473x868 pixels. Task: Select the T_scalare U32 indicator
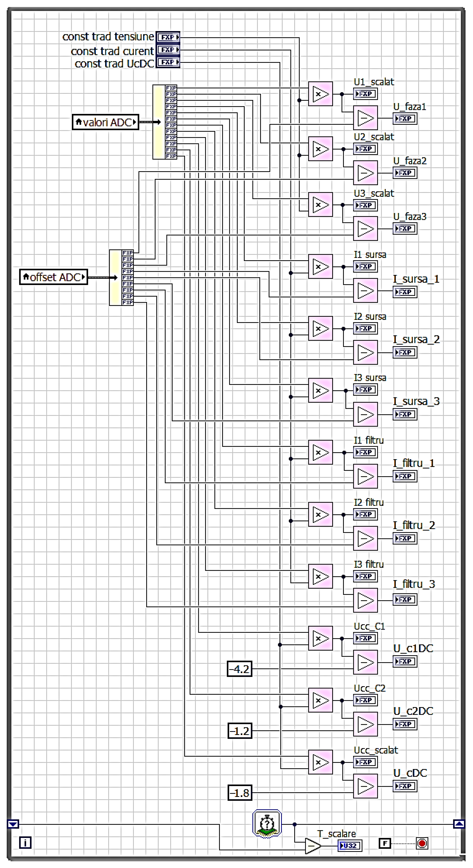tap(350, 846)
